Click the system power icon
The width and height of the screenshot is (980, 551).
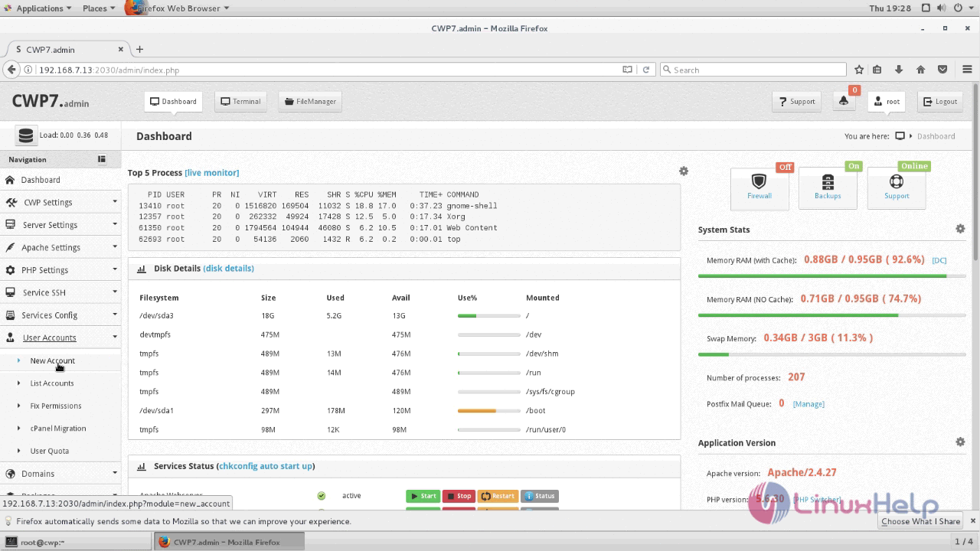coord(959,8)
